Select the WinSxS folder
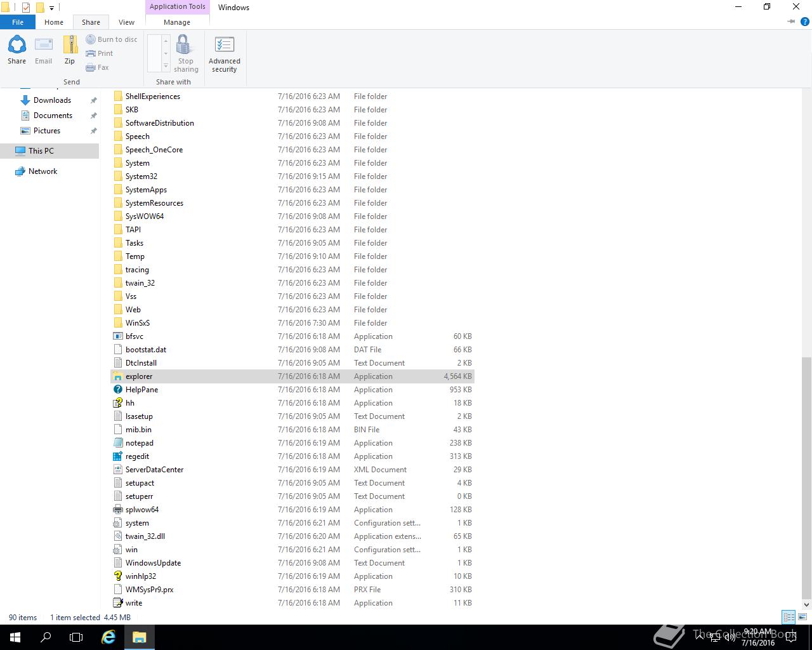 pyautogui.click(x=292, y=323)
